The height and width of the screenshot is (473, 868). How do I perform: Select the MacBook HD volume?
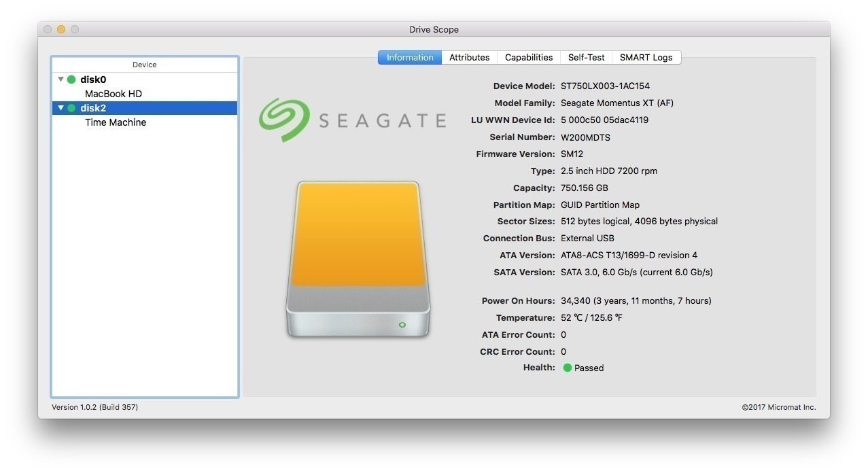tap(113, 93)
